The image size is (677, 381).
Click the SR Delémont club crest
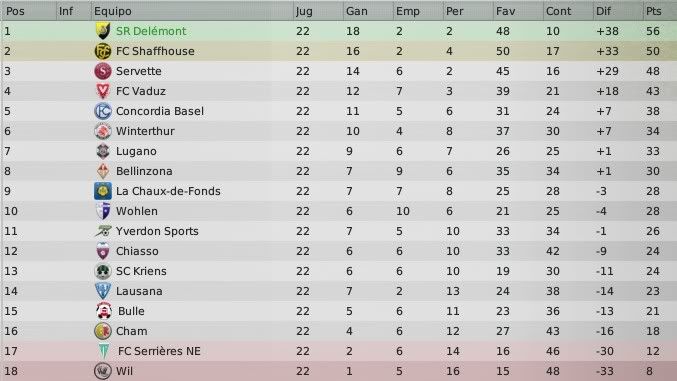coord(103,31)
